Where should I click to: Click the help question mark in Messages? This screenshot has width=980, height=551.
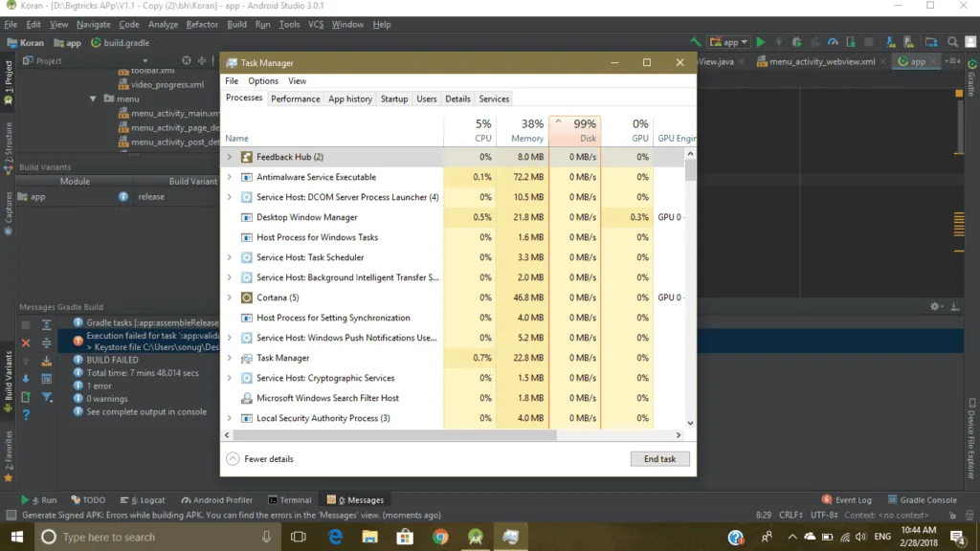26,414
